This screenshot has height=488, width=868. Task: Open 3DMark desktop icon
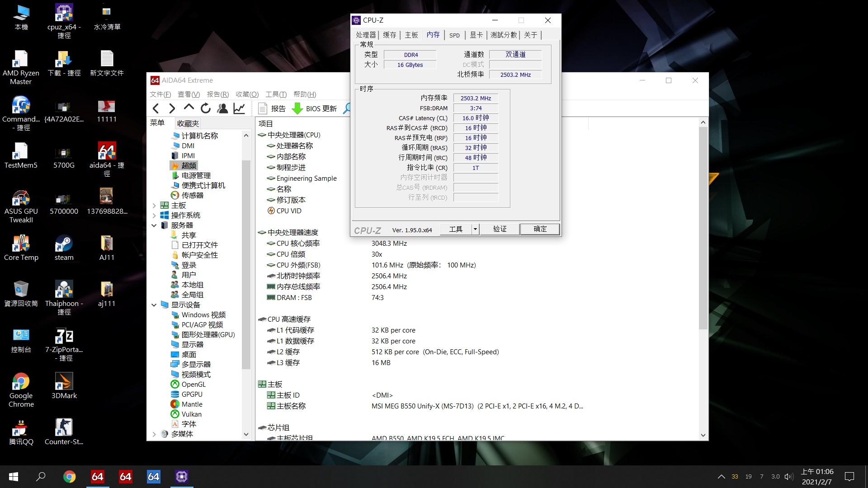[64, 386]
